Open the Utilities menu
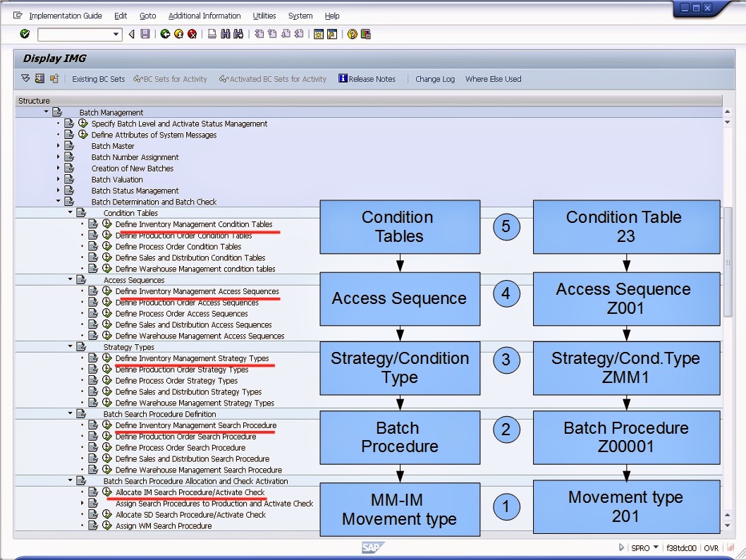The width and height of the screenshot is (746, 560). pyautogui.click(x=264, y=16)
